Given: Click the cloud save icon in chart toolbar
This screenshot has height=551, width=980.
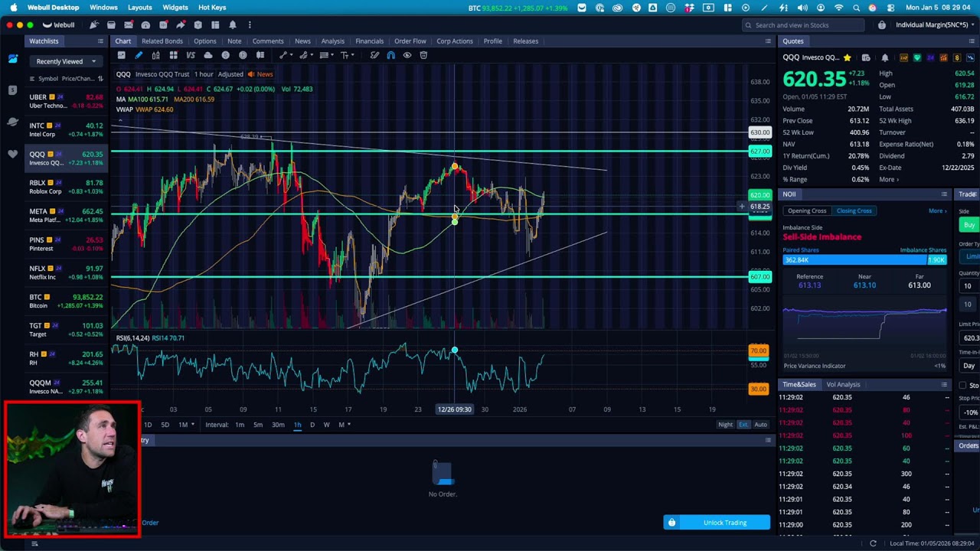Looking at the screenshot, I should [207, 55].
